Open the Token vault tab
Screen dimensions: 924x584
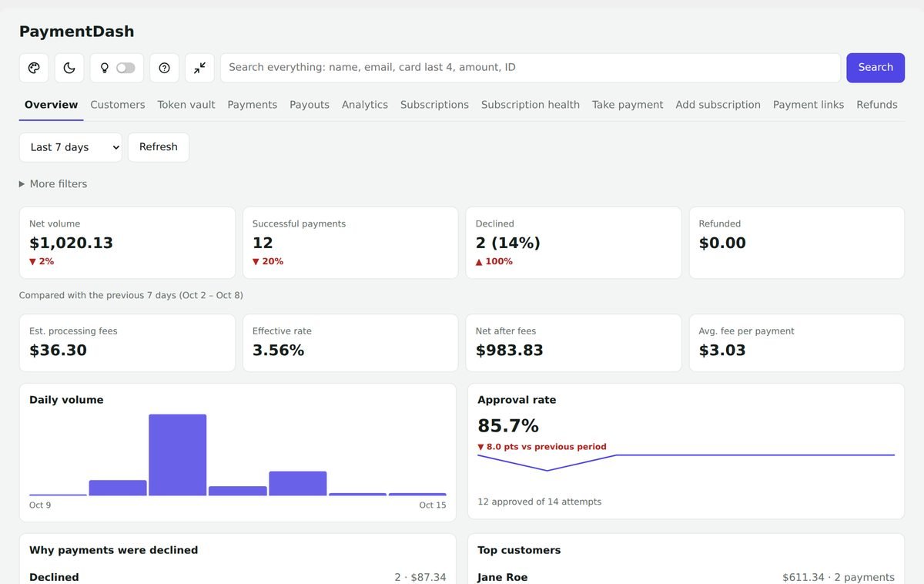pyautogui.click(x=186, y=105)
